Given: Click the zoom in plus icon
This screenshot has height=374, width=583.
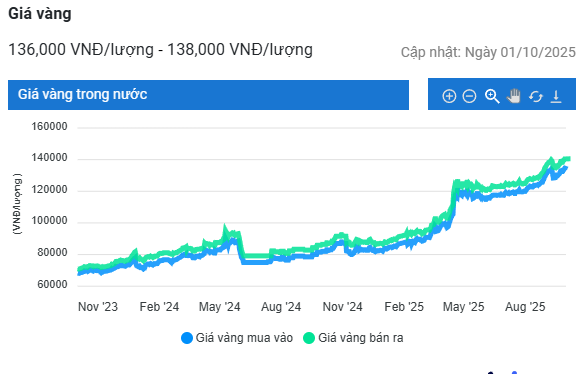Looking at the screenshot, I should click(x=449, y=96).
